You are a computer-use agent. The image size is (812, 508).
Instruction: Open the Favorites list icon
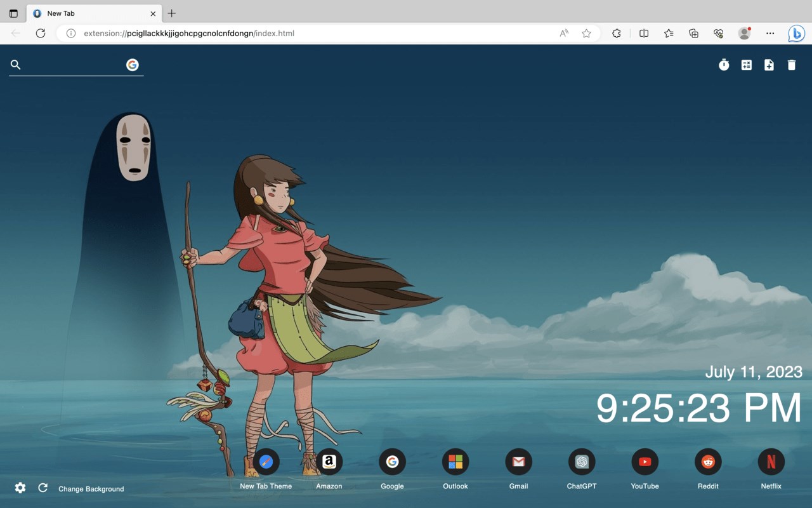point(669,33)
